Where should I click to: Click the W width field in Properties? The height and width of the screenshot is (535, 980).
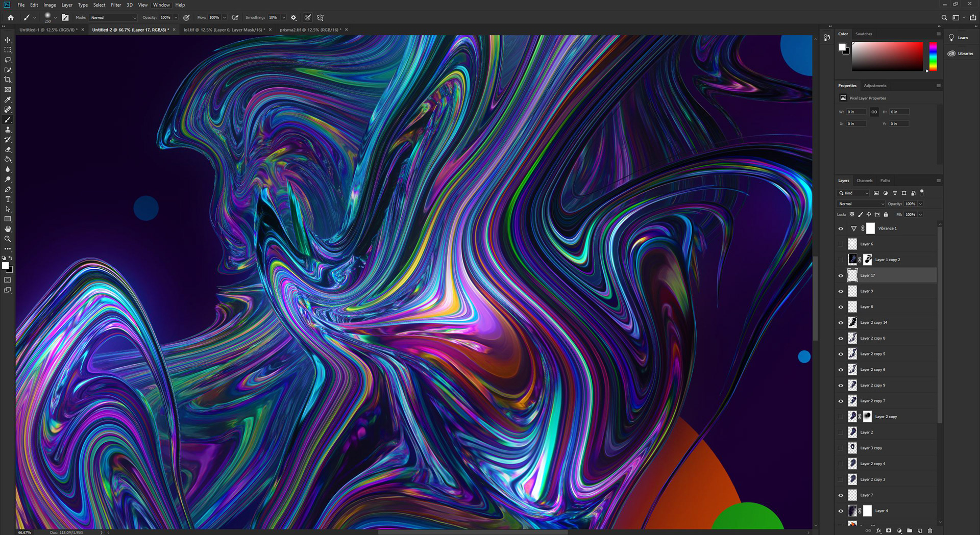click(856, 112)
